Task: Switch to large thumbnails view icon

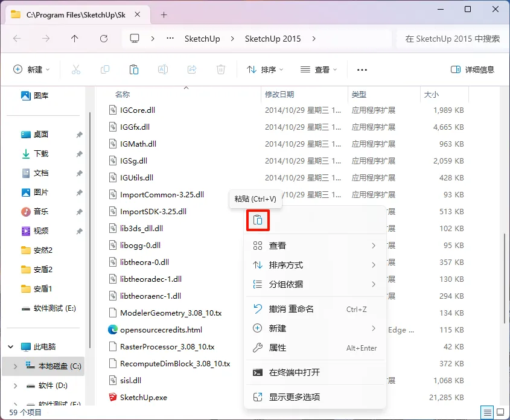Action: coord(500,413)
